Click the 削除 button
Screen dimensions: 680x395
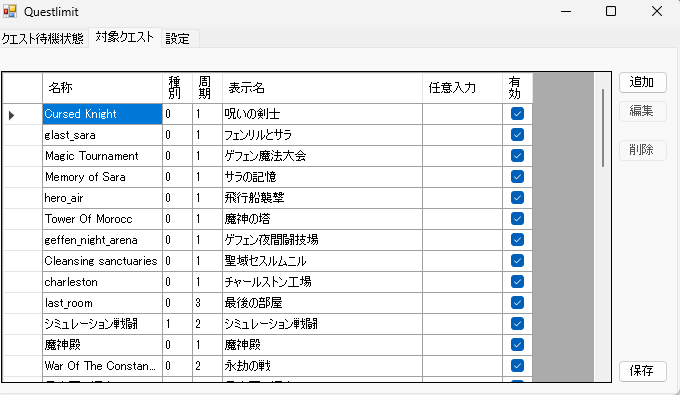(x=642, y=150)
